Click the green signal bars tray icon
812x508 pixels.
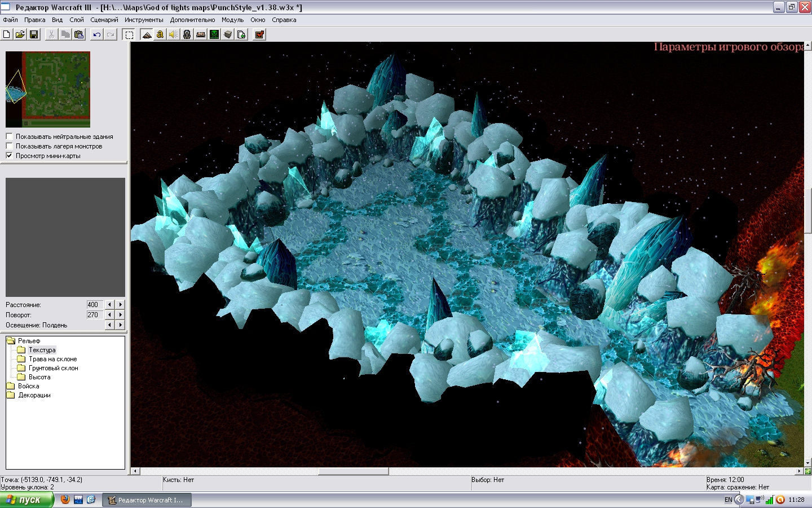pyautogui.click(x=770, y=500)
